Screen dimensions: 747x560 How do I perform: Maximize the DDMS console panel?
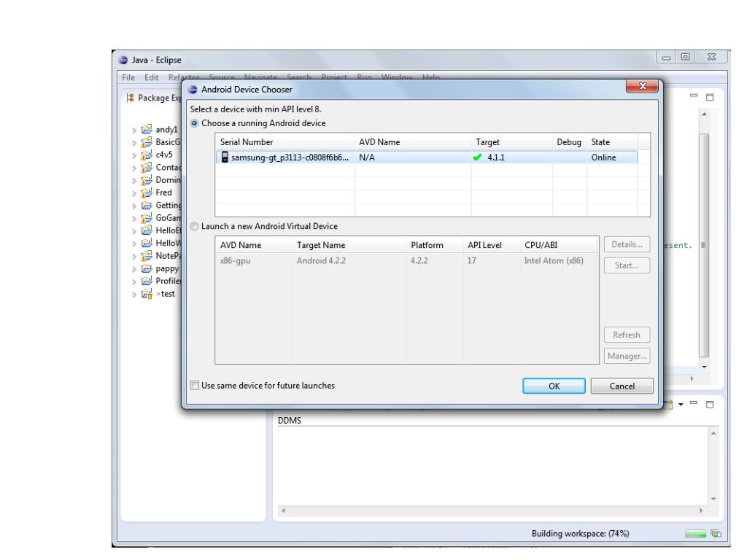710,404
